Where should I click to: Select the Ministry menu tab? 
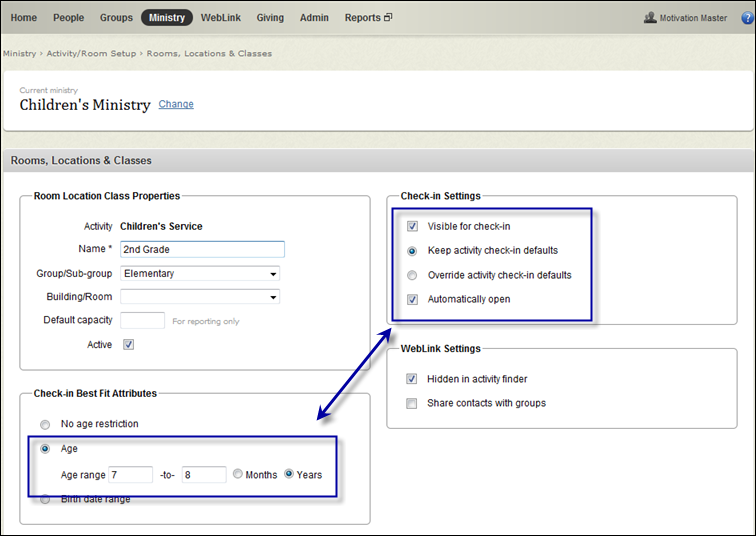pos(167,18)
